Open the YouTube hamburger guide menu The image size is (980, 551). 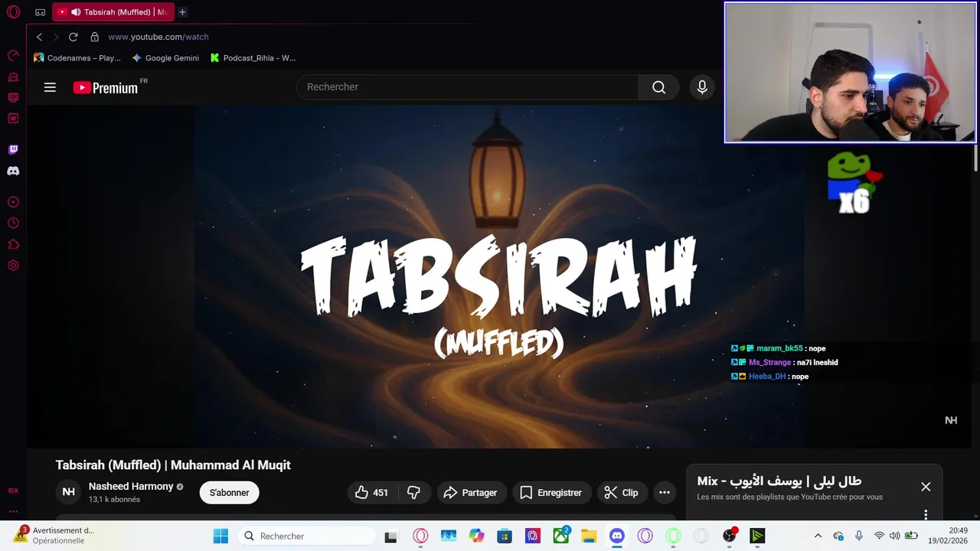50,87
